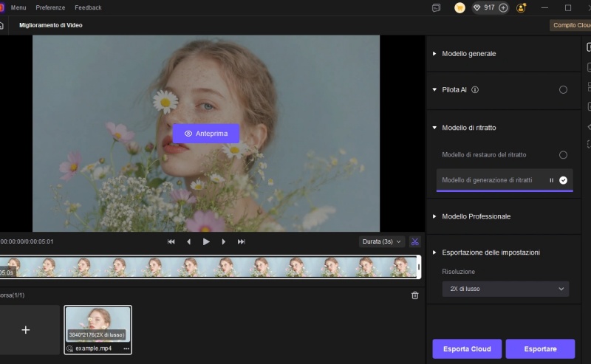Open the 2X di lusso resolution dropdown

(x=505, y=289)
